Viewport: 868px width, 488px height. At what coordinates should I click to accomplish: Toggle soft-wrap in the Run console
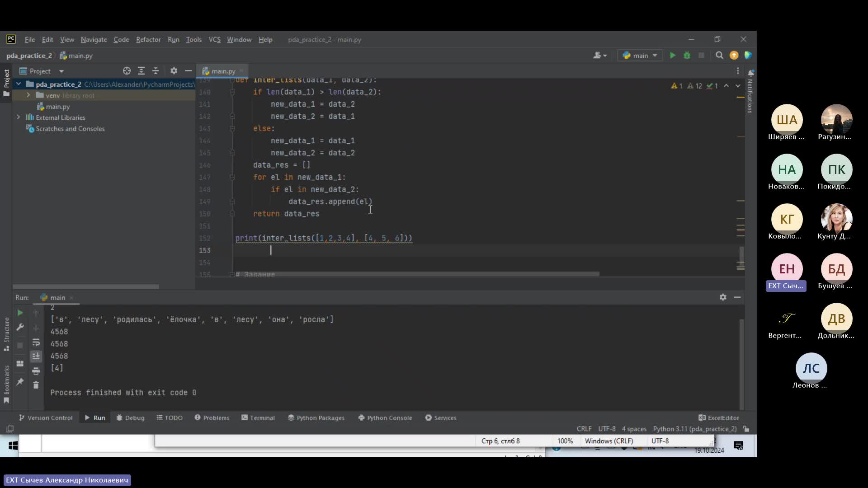click(36, 343)
